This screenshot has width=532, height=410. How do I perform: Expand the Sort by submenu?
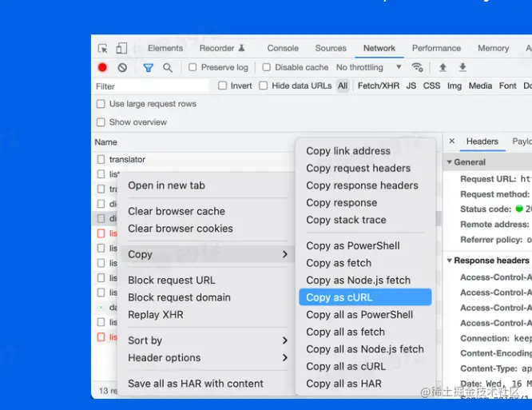click(x=208, y=340)
